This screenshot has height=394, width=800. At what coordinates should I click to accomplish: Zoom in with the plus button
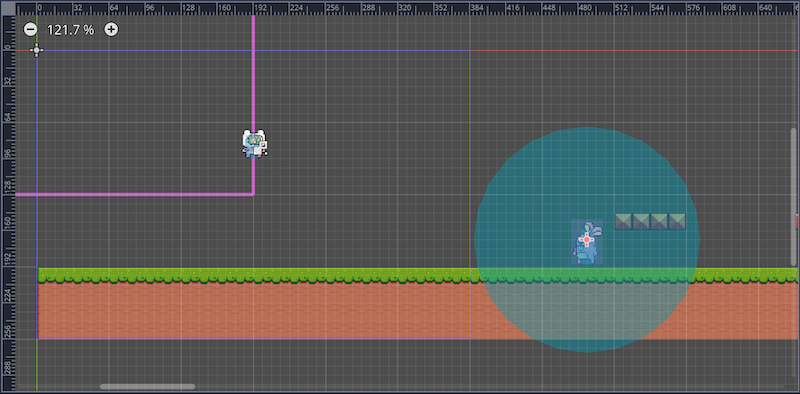point(111,30)
